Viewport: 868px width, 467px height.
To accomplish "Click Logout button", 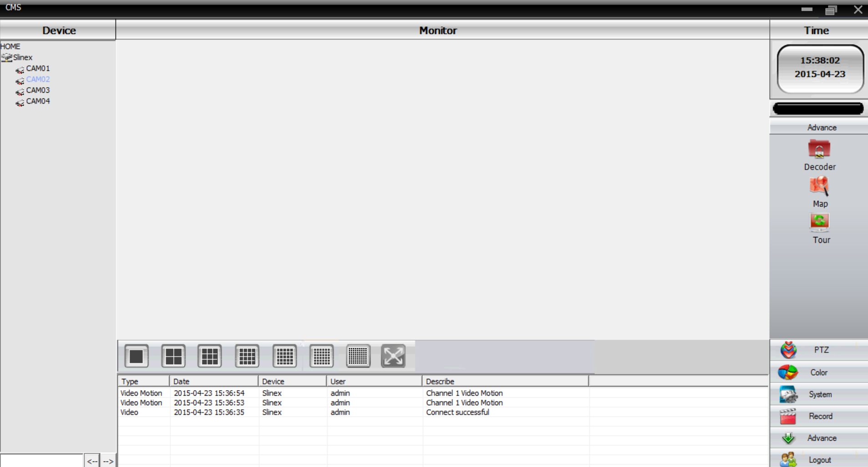I will tap(819, 459).
